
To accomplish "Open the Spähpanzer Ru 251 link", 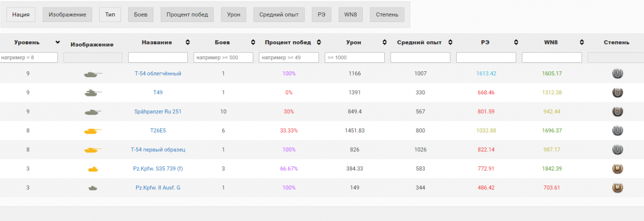I will coord(158,112).
